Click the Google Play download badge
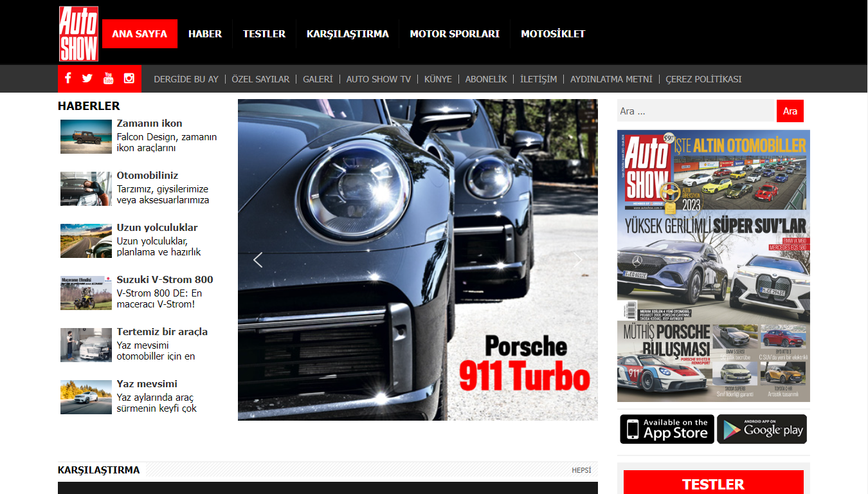 (762, 429)
